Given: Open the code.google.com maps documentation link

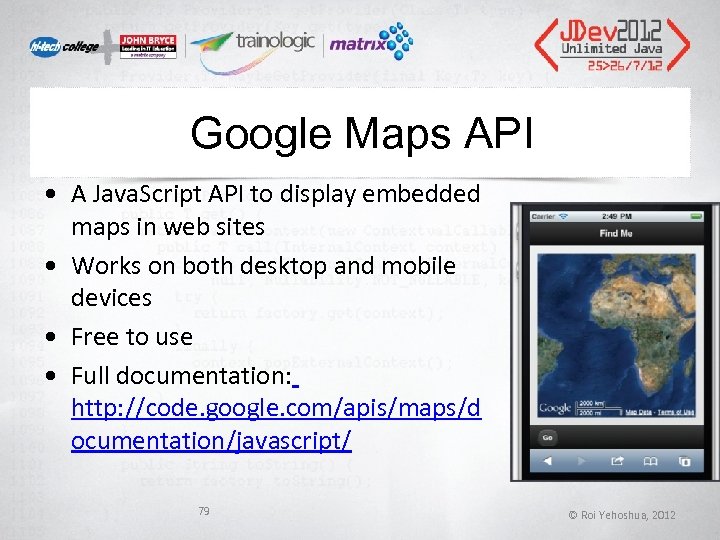Looking at the screenshot, I should [276, 424].
